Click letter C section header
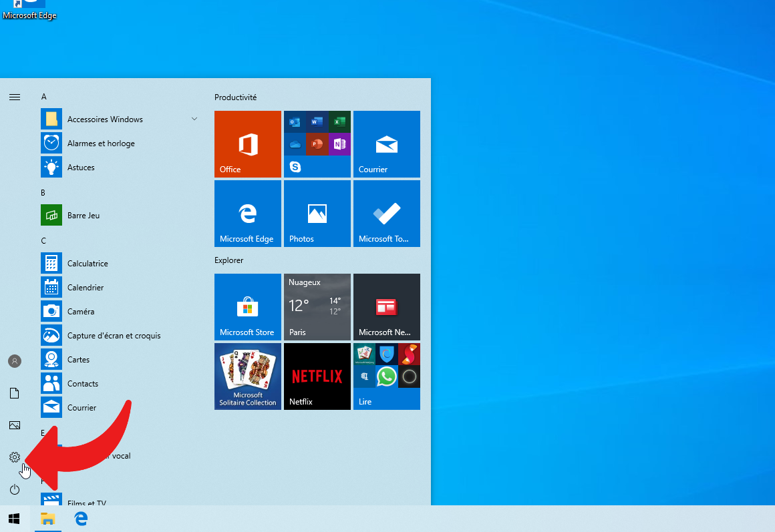This screenshot has width=775, height=532. click(43, 240)
